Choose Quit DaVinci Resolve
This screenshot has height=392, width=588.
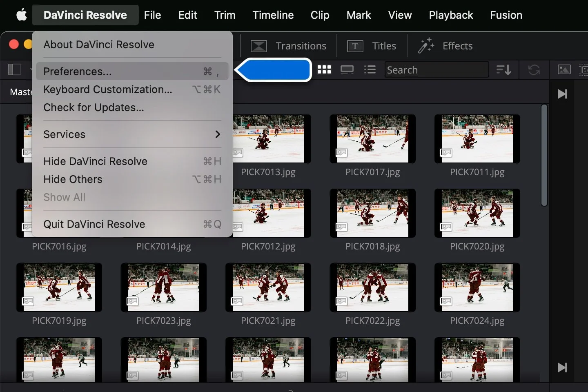132,224
